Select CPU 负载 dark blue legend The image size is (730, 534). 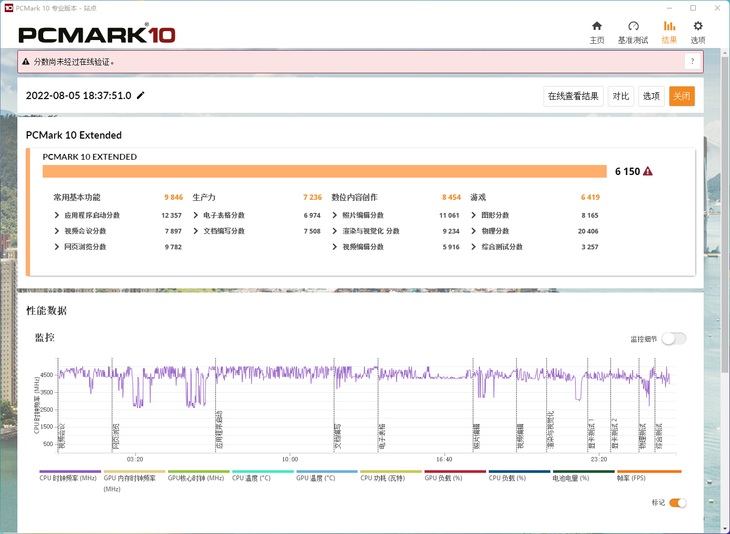[x=520, y=472]
